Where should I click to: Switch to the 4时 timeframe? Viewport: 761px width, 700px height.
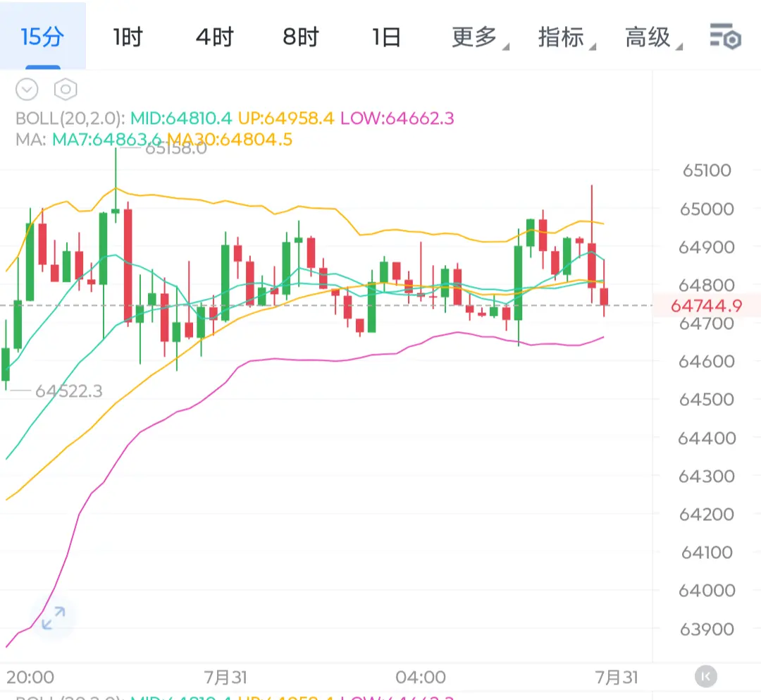click(x=214, y=37)
